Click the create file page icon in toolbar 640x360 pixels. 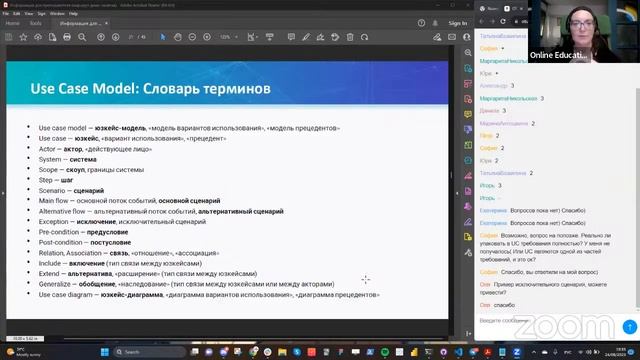(52, 37)
